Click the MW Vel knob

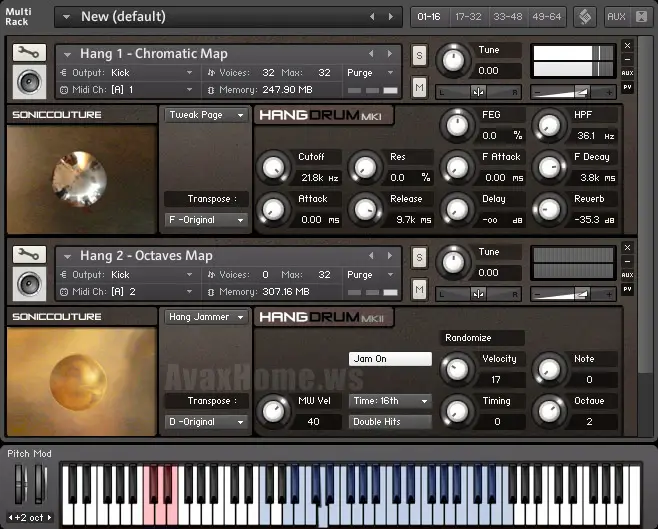[273, 411]
